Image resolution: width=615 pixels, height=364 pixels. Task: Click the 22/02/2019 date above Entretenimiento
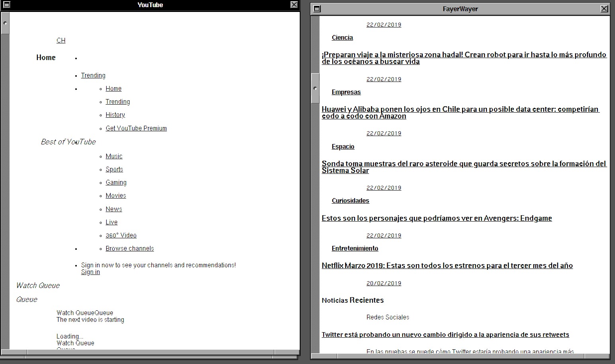pyautogui.click(x=384, y=236)
